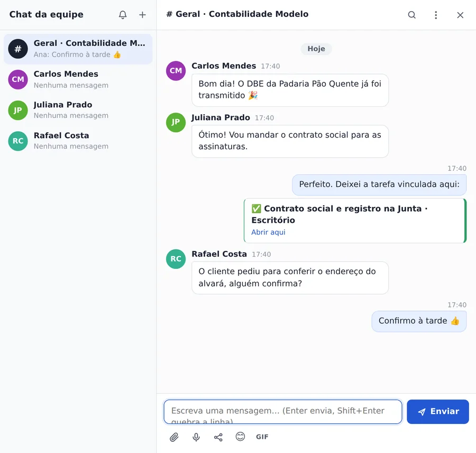This screenshot has height=453, width=476.
Task: Click the '# Geral · Contabilidade Modelo' header title
Action: 237,14
